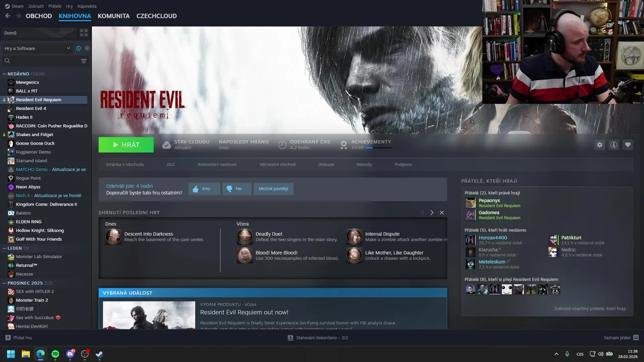This screenshot has width=644, height=362.
Task: Open the Blood! More Blood! achievement icon
Action: [x=245, y=255]
